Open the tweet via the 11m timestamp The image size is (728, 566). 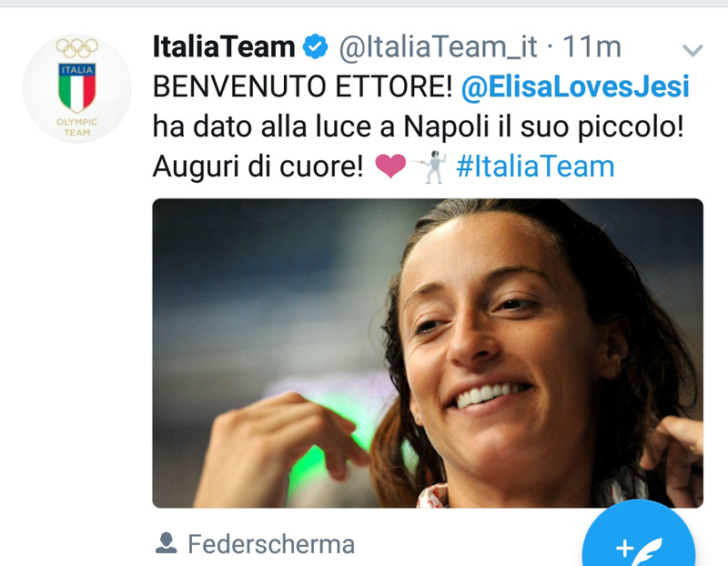591,47
